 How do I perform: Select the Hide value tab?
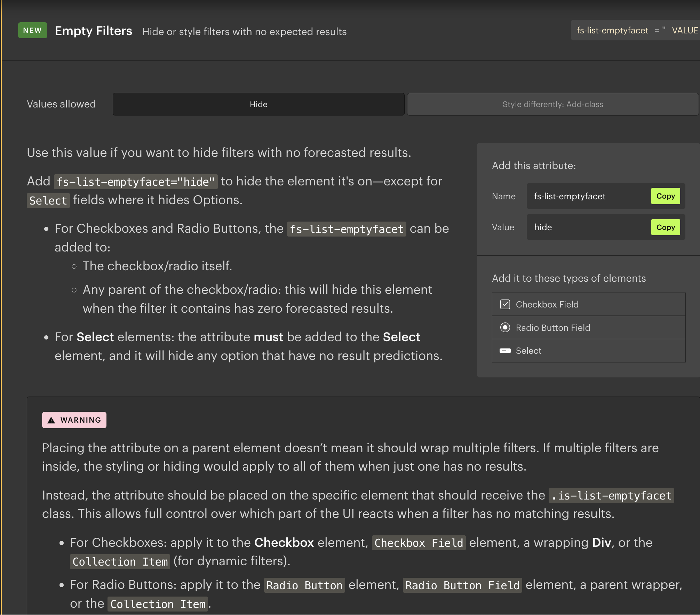point(258,104)
